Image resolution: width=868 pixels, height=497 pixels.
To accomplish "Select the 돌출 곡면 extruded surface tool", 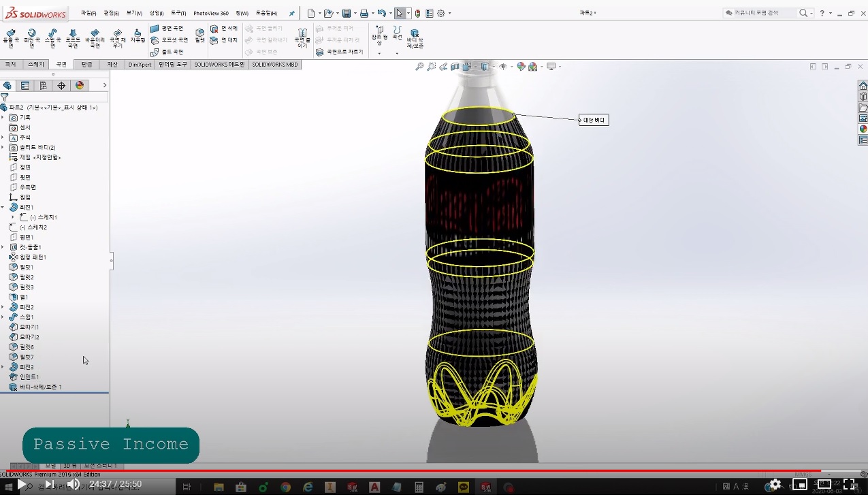I will pos(11,38).
